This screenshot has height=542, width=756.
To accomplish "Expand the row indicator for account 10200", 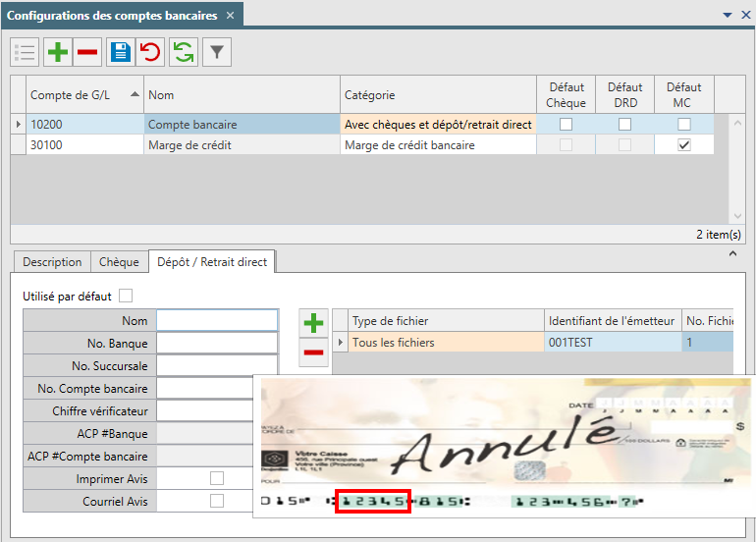I will click(19, 125).
